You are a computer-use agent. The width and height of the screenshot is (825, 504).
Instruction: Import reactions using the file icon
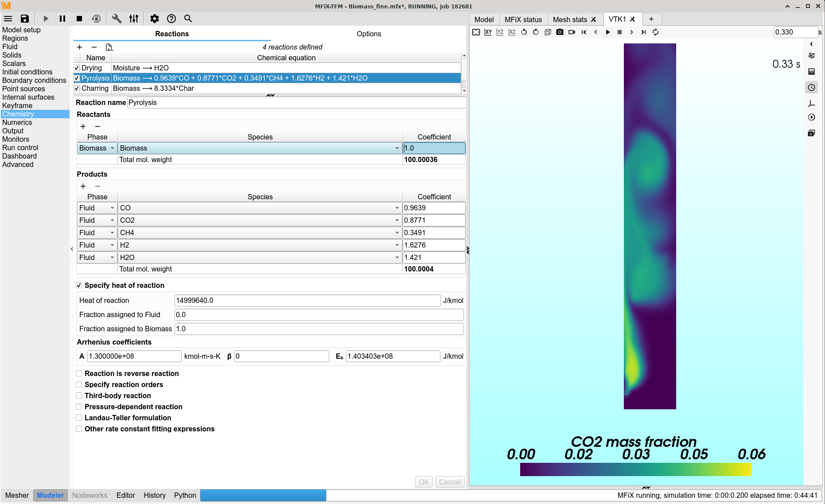click(109, 47)
